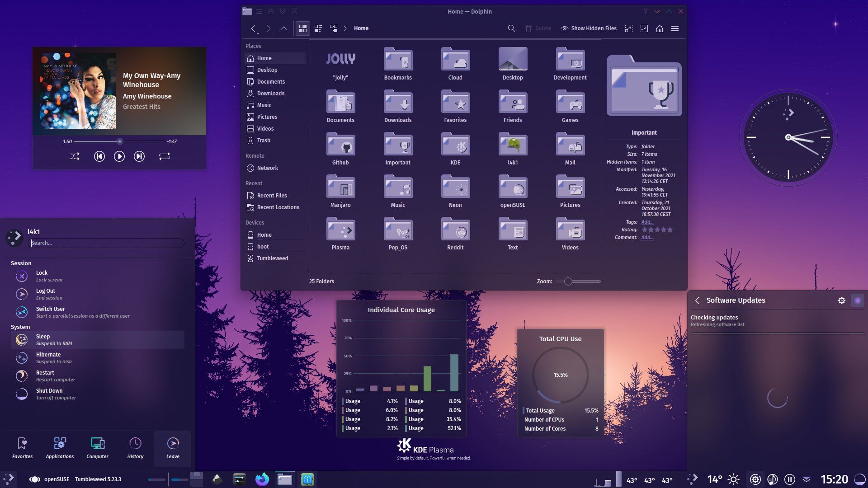Open the Github folder in Dolphin

click(x=340, y=149)
